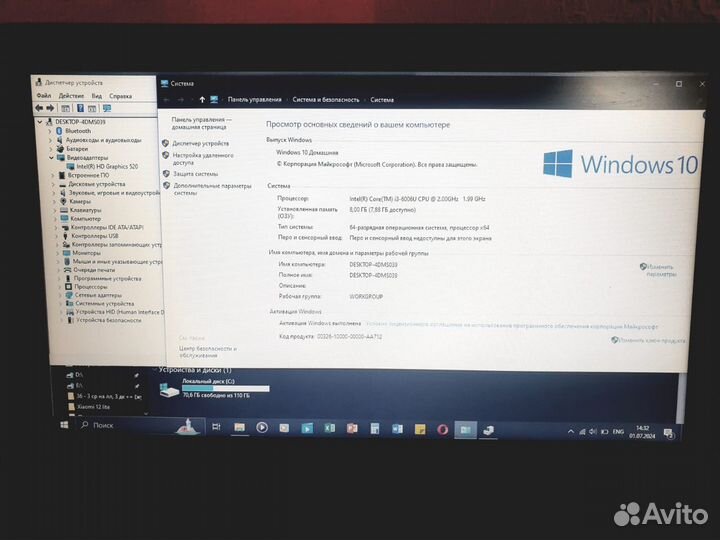The height and width of the screenshot is (540, 720).
Task: Click the Local Disk (C:) drive icon
Action: coord(169,390)
